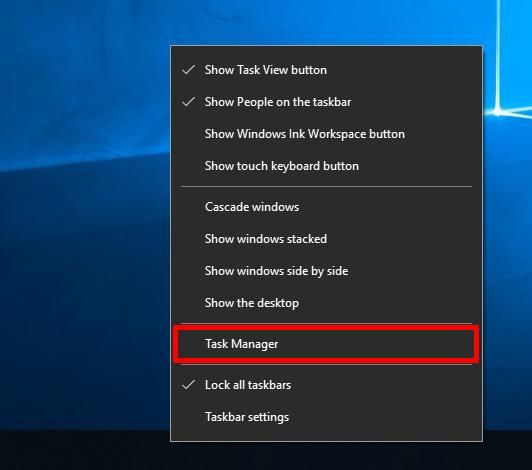Click the blank area right of Task Manager label
Viewport: 532px width, 470px height.
[377, 344]
